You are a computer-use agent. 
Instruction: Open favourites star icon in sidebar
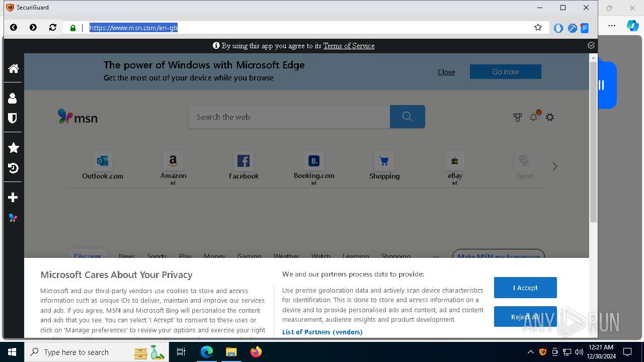click(14, 148)
